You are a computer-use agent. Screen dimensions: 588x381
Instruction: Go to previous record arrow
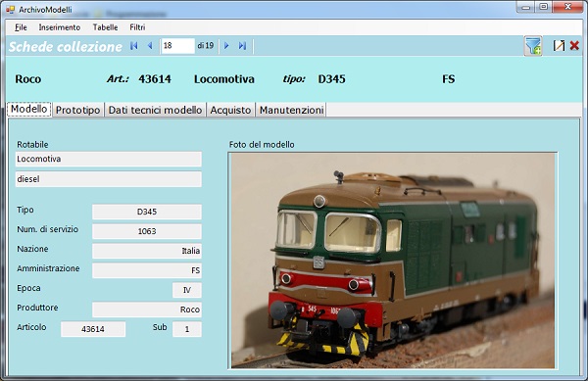point(150,46)
